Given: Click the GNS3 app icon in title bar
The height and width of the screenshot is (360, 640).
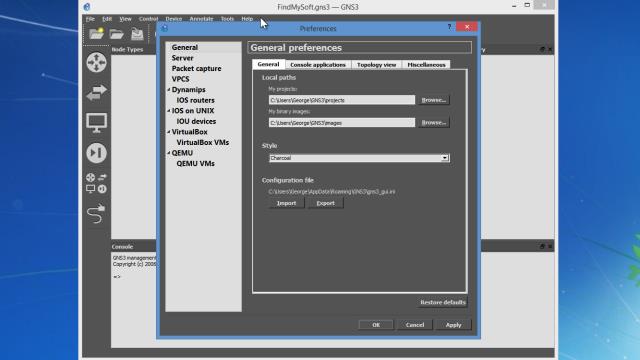Looking at the screenshot, I should (x=87, y=7).
